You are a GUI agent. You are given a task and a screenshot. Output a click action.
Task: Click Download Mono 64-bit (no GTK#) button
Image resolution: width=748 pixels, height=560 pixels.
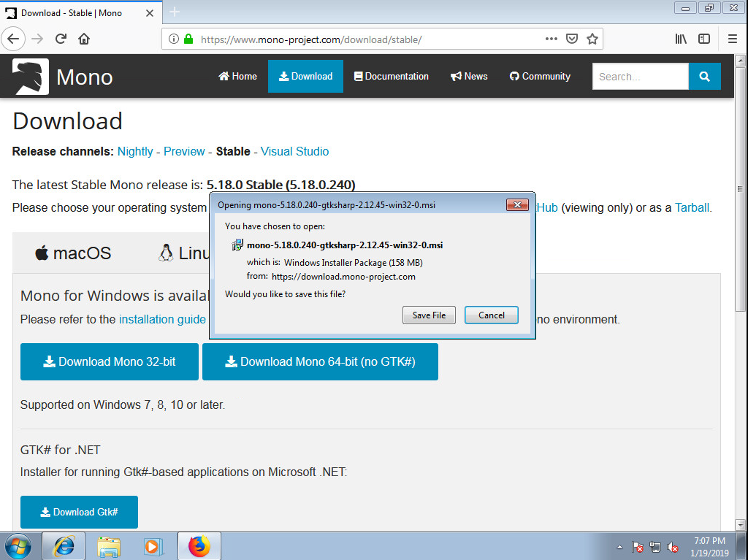point(320,361)
